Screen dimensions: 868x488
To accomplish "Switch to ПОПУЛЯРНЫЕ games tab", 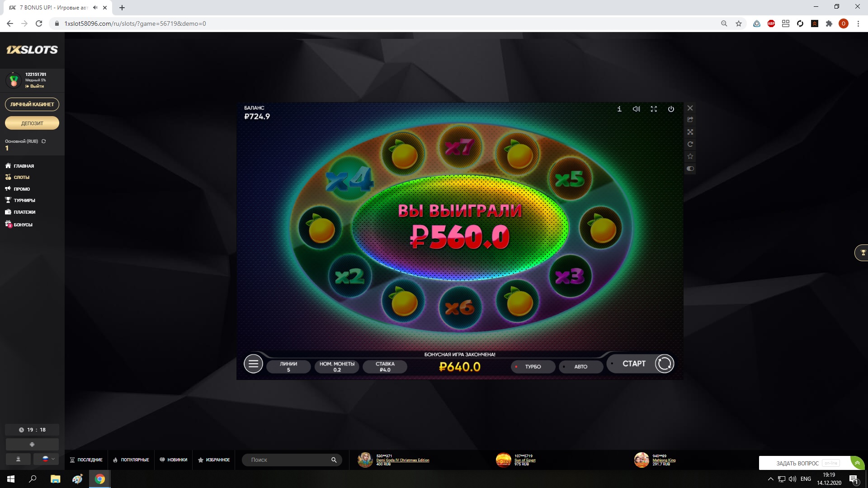I will tap(131, 460).
